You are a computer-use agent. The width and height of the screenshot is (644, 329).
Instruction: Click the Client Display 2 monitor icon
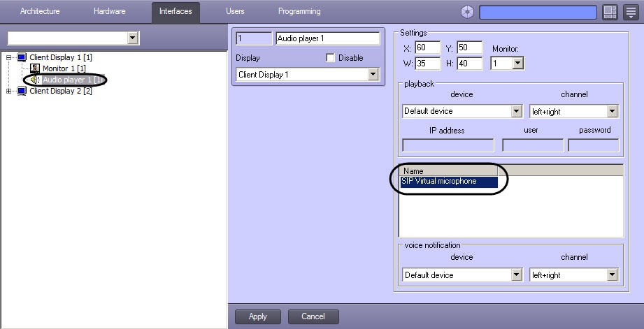tap(22, 91)
